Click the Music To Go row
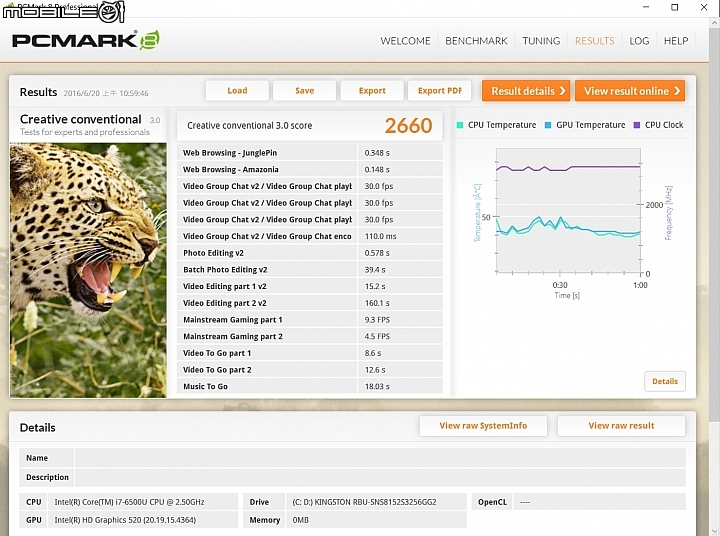 click(x=309, y=386)
